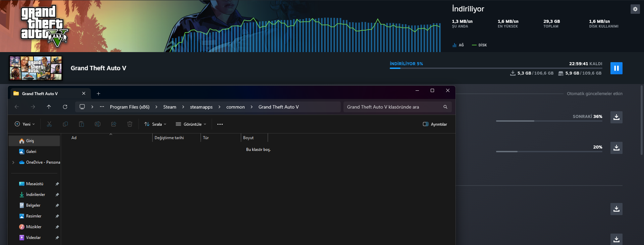Screen dimensions: 644x245
Task: Select Giriş in navigation pane
Action: (35, 141)
